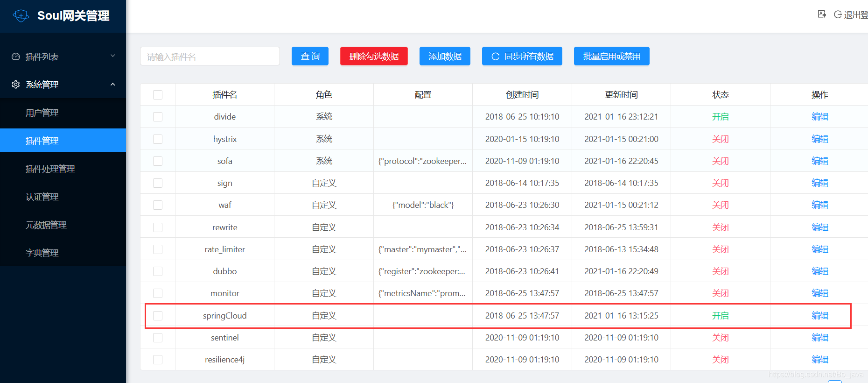The width and height of the screenshot is (868, 383).
Task: Check the hystrix row checkbox
Action: (x=158, y=139)
